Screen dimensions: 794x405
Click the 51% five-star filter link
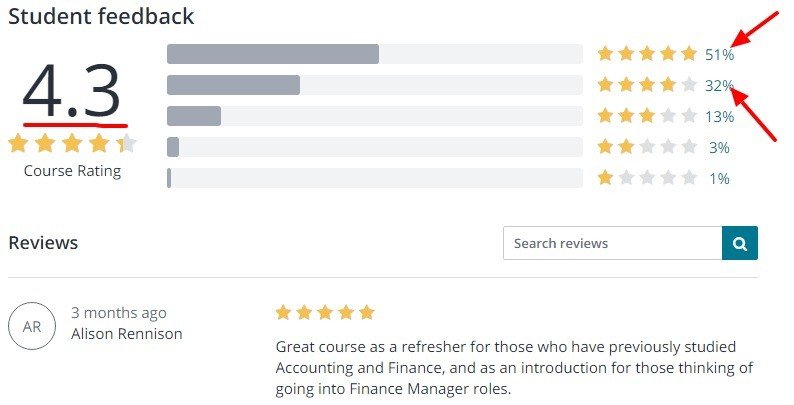tap(719, 54)
